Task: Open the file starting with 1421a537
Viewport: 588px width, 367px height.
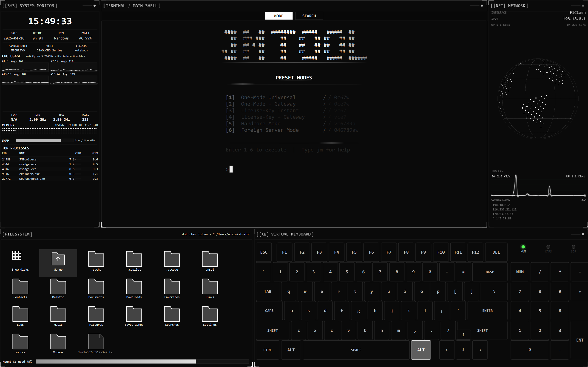Action: click(96, 342)
